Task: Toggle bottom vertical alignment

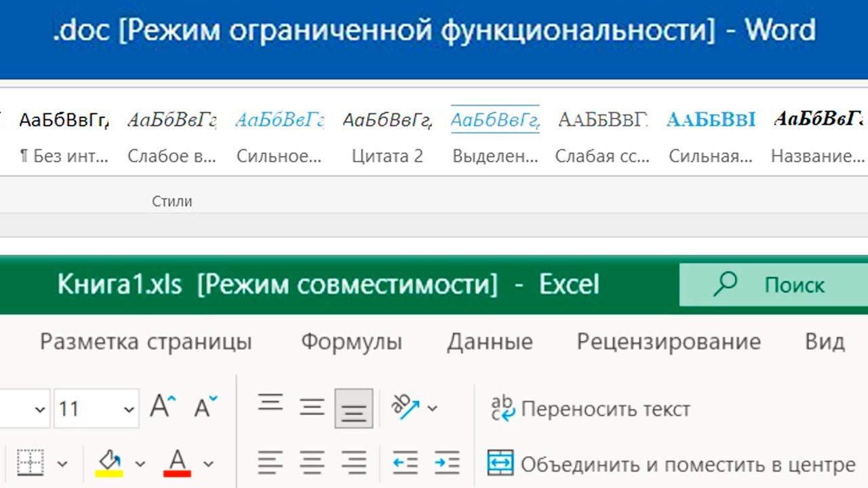Action: click(x=353, y=408)
